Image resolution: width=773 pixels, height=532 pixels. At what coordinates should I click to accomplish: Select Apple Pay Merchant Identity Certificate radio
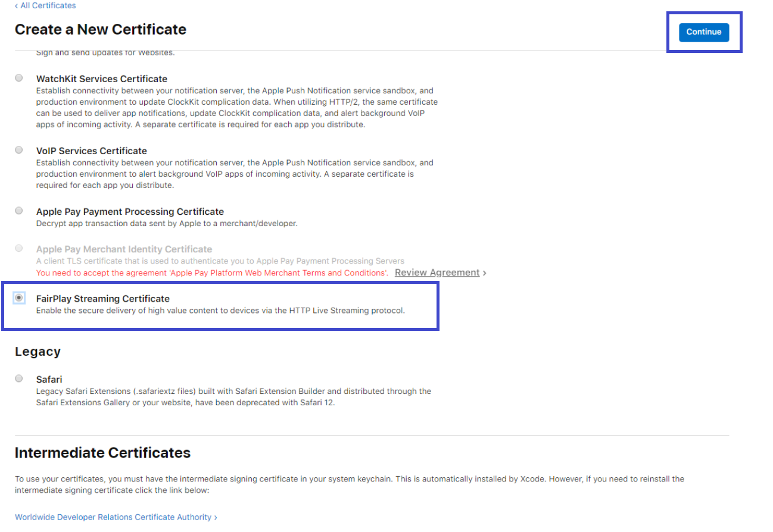tap(19, 248)
